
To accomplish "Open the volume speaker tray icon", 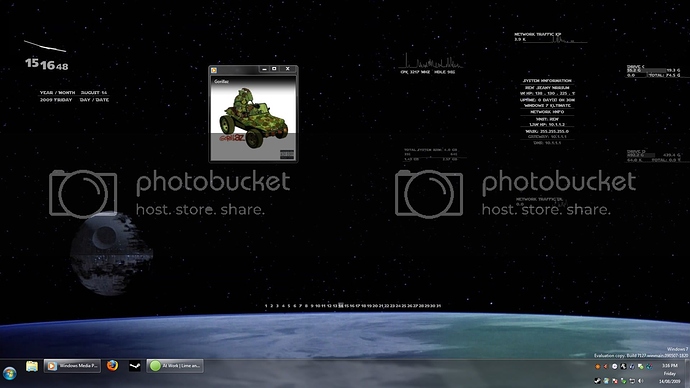I will click(641, 381).
